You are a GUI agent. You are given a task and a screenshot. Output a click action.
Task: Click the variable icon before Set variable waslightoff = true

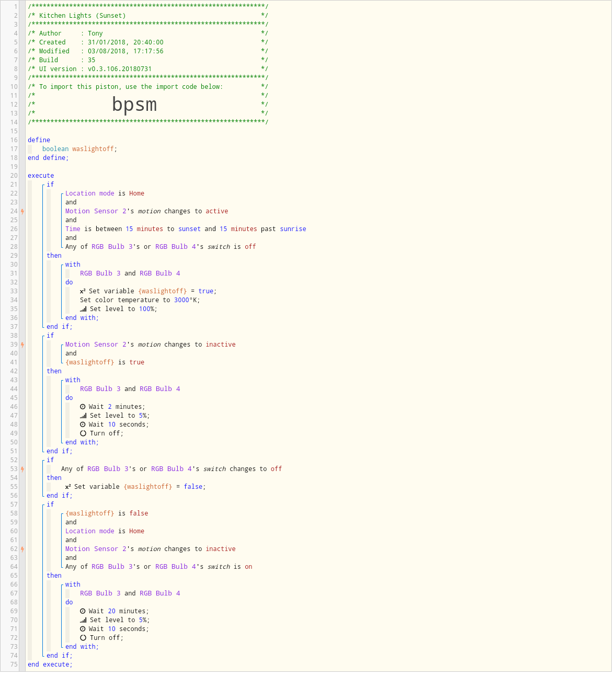pos(83,291)
